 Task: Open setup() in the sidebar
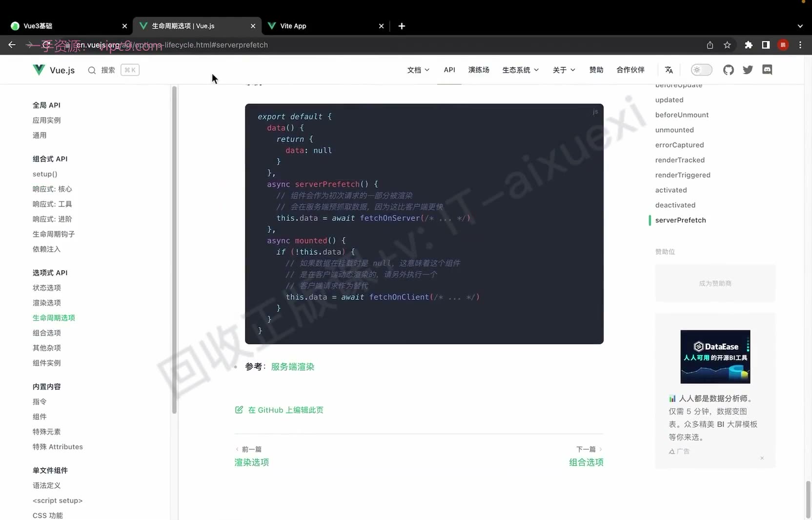pos(45,174)
